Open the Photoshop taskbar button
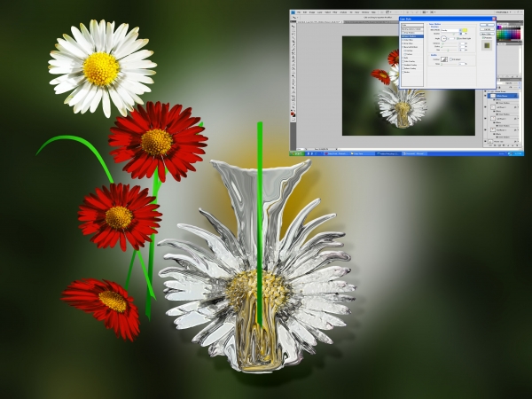 388,153
